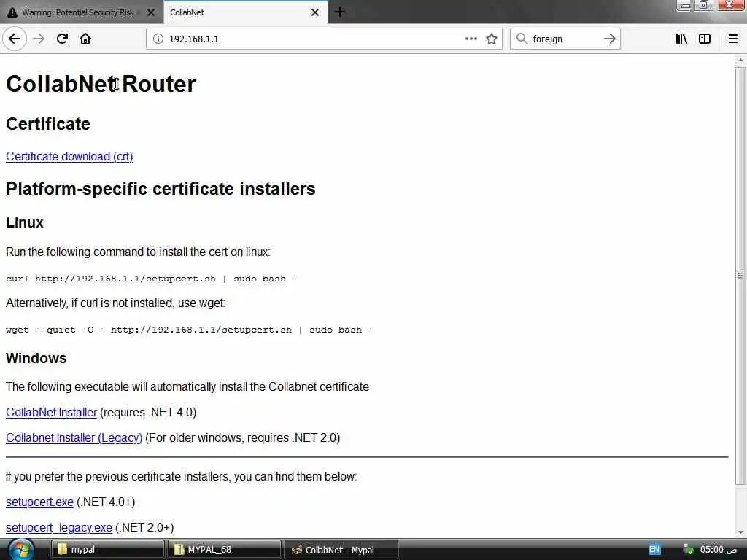Bookmark this page with the star
The height and width of the screenshot is (560, 747).
[x=492, y=39]
